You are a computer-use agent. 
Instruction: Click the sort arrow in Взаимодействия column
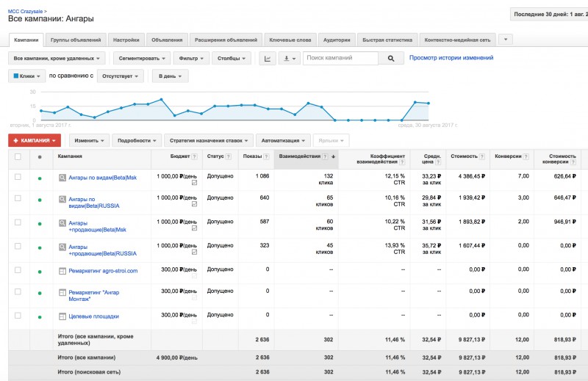[333, 156]
